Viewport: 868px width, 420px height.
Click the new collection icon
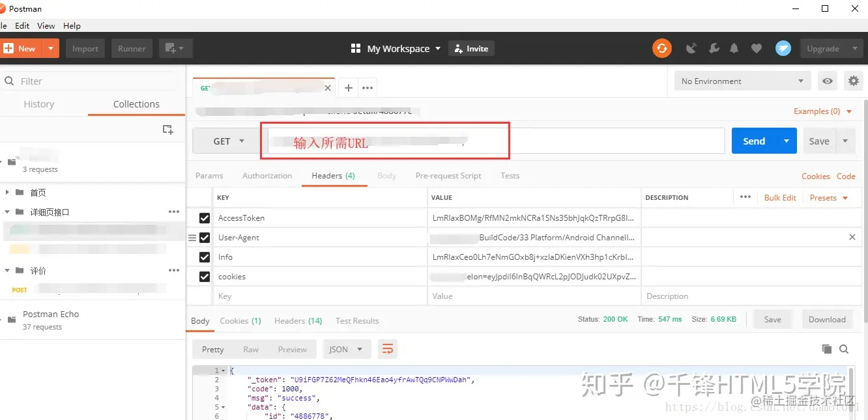click(x=168, y=130)
